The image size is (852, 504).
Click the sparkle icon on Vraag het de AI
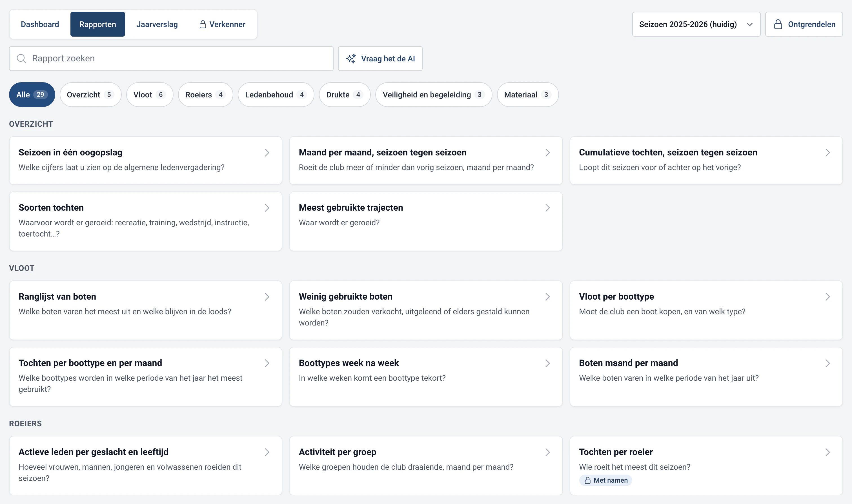pyautogui.click(x=351, y=58)
